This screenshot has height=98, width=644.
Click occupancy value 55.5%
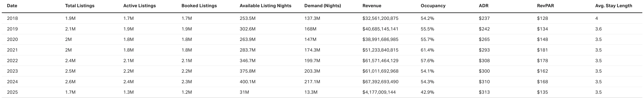point(427,29)
